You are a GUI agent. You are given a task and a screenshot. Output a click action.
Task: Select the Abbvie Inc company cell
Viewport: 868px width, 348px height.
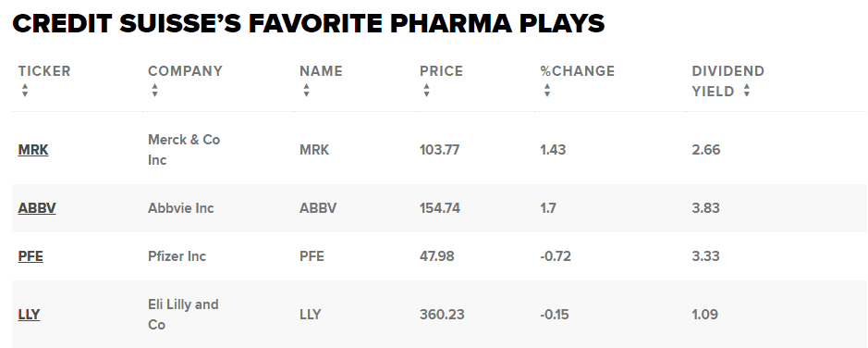click(x=180, y=208)
